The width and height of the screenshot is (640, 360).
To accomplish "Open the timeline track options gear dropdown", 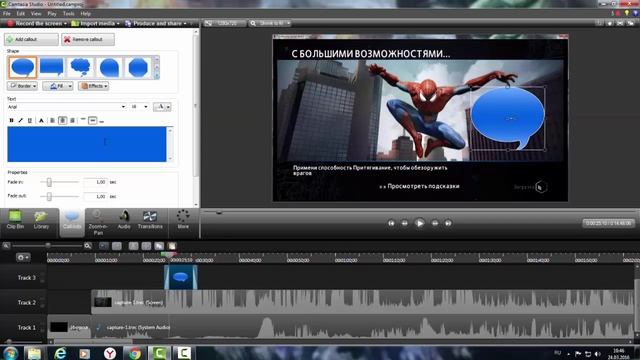I will pyautogui.click(x=23, y=258).
